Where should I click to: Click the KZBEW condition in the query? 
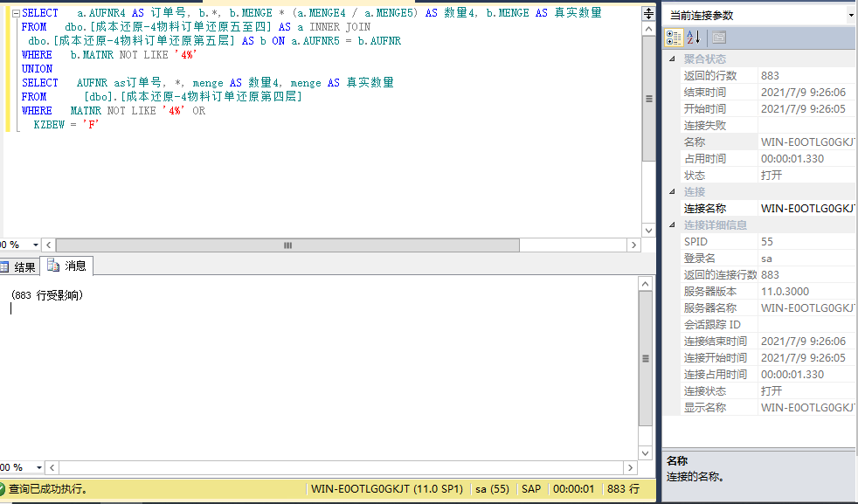(x=66, y=125)
